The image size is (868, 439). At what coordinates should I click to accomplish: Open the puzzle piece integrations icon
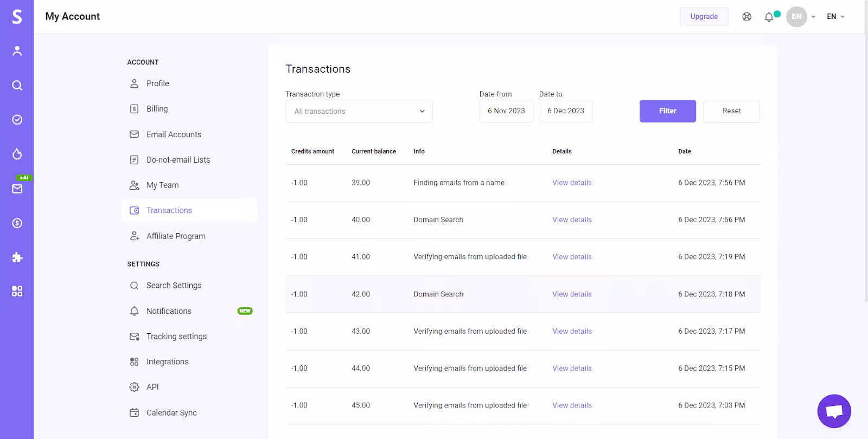17,257
